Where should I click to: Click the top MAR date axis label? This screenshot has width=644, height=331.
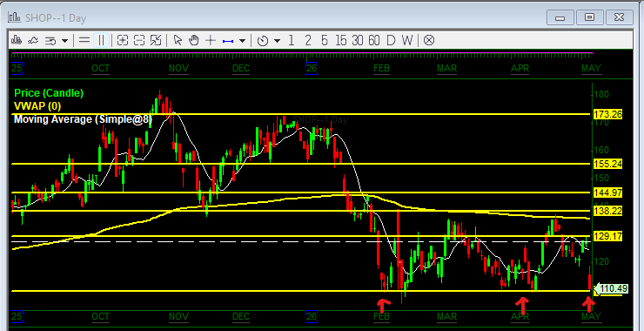[x=446, y=68]
